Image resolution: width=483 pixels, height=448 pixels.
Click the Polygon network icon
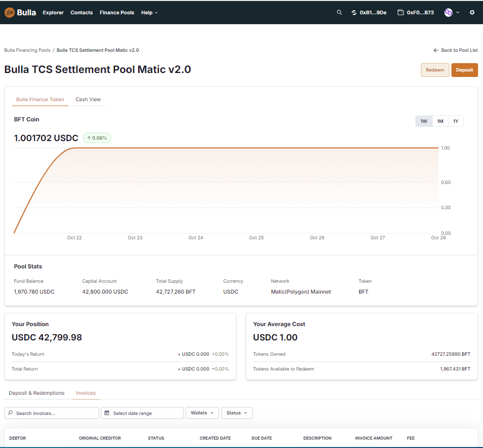[448, 13]
